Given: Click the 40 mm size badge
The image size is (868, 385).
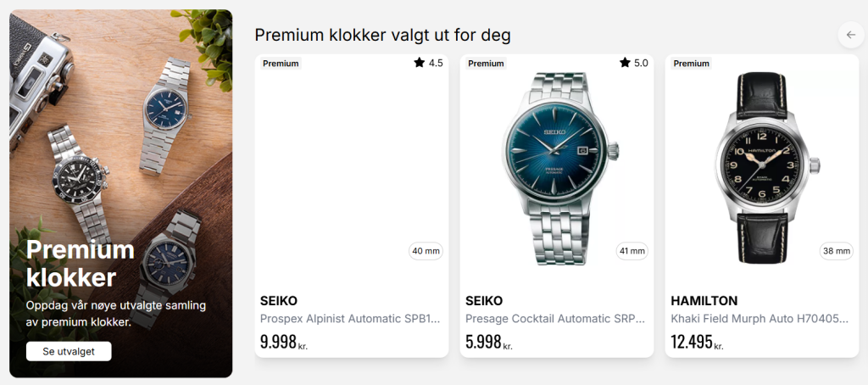Looking at the screenshot, I should [426, 251].
